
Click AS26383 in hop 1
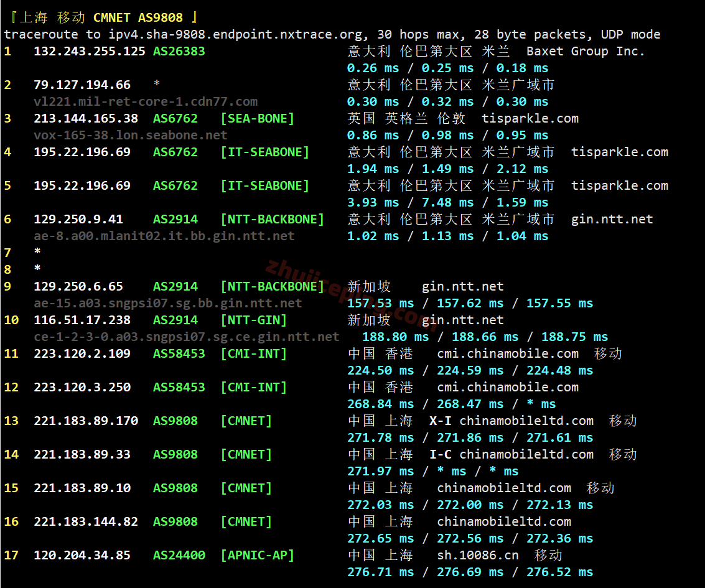pyautogui.click(x=179, y=51)
